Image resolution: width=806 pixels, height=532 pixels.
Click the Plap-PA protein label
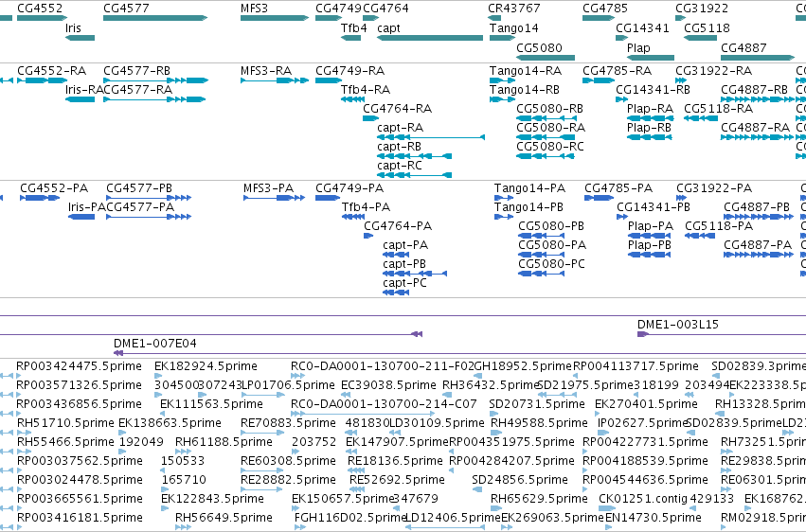coord(651,226)
